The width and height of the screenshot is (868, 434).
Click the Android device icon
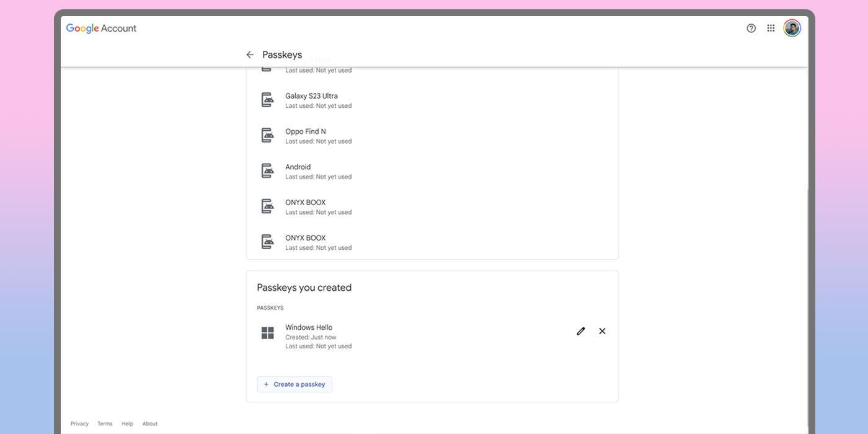click(x=267, y=170)
